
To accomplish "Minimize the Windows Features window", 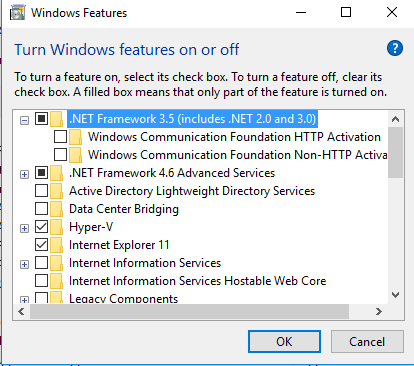I will [301, 13].
